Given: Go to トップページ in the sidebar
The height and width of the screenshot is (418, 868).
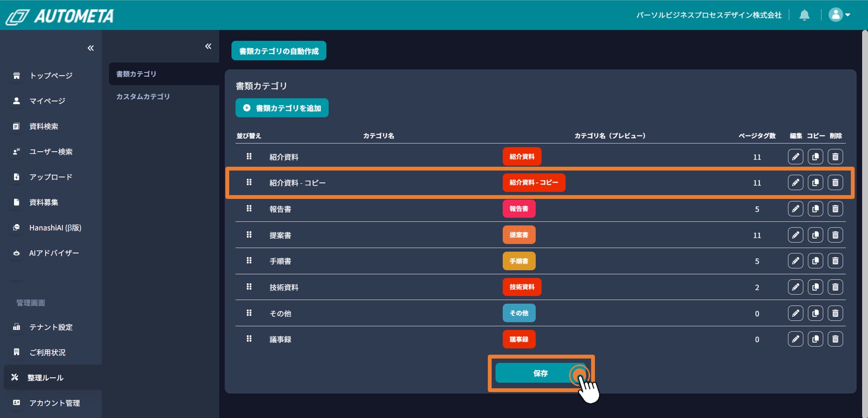Looking at the screenshot, I should tap(51, 76).
